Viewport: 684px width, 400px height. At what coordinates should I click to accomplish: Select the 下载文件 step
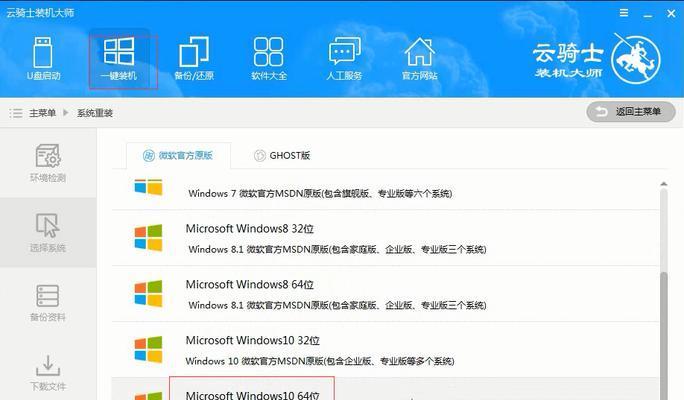(x=48, y=372)
